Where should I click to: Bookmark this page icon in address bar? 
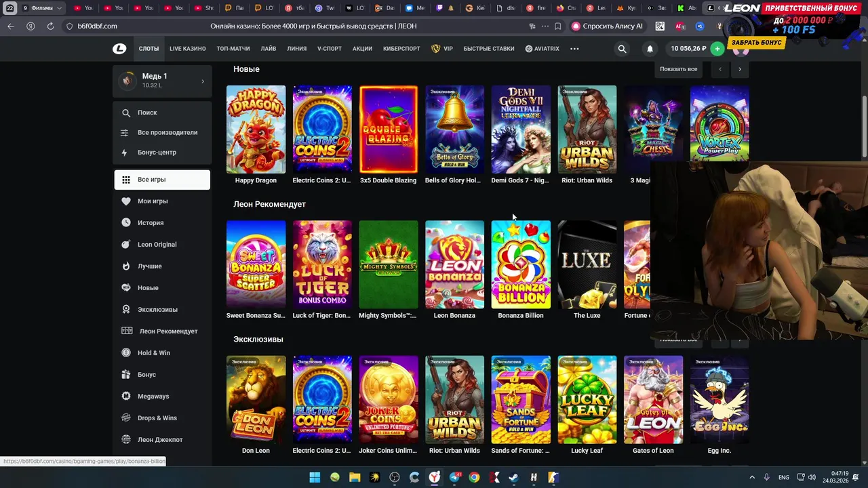(558, 26)
